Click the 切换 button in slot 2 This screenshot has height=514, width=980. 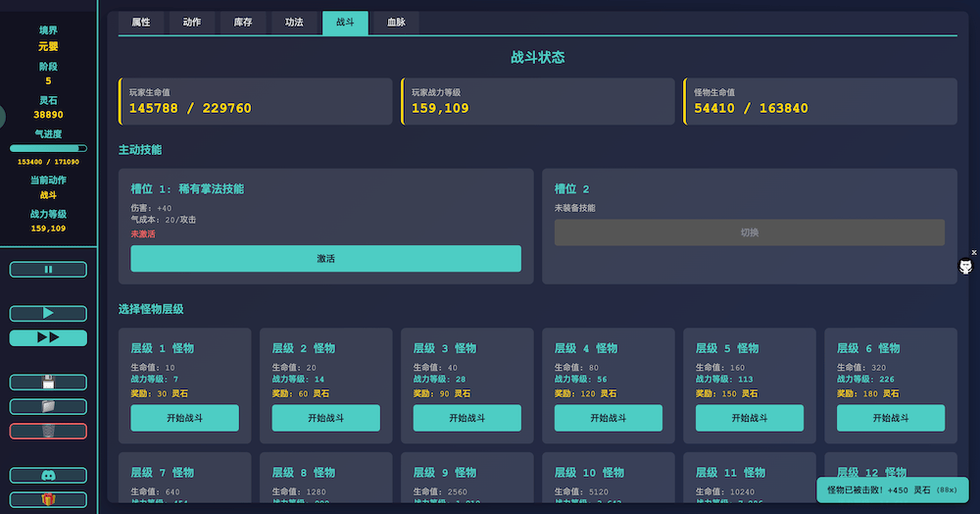749,232
